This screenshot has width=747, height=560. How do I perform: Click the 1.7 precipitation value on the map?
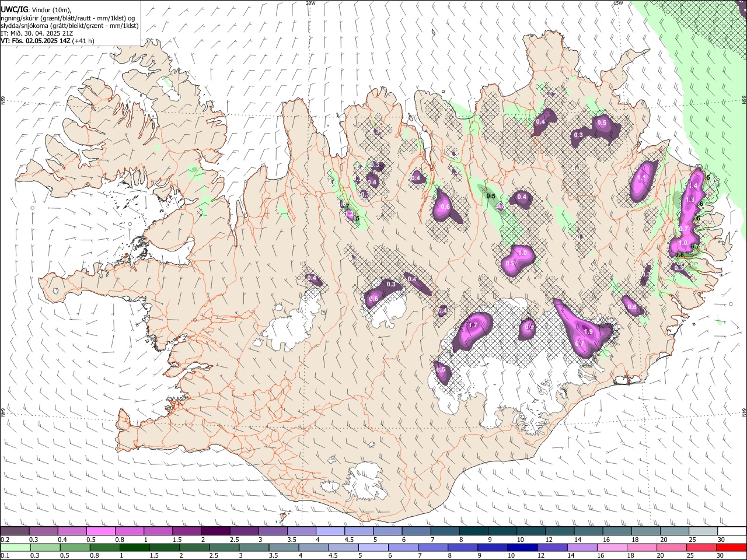pyautogui.click(x=473, y=325)
